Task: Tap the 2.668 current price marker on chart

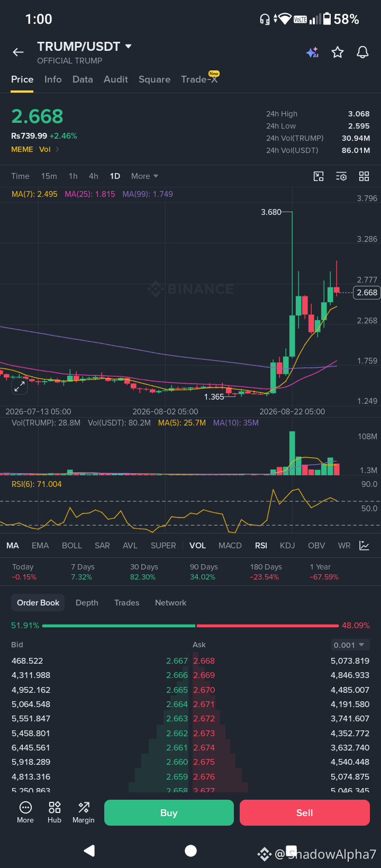Action: tap(367, 293)
